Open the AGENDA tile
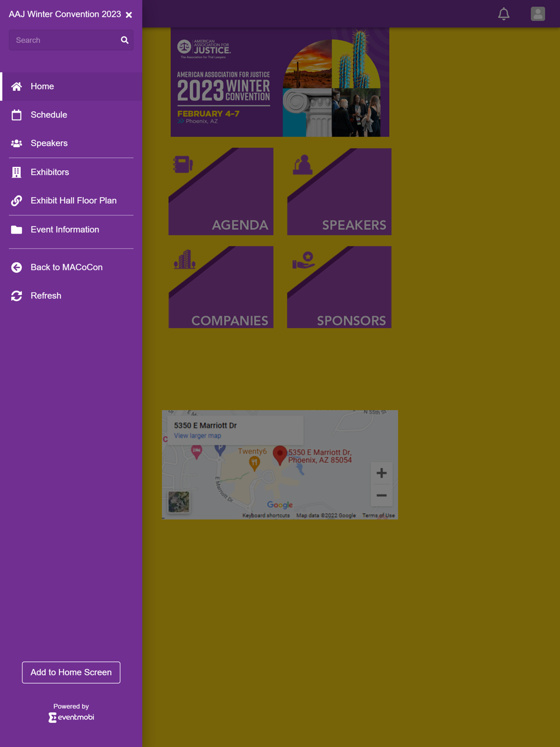This screenshot has width=560, height=747. [x=221, y=192]
